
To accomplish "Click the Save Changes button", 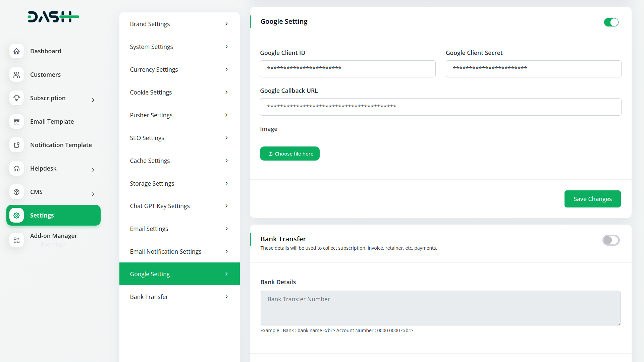I will (x=592, y=199).
